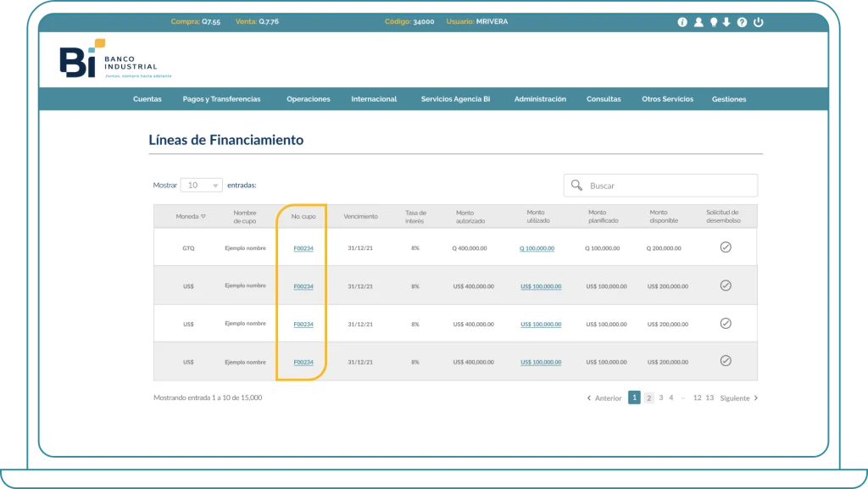Open the help question mark icon
The height and width of the screenshot is (489, 868).
[742, 22]
